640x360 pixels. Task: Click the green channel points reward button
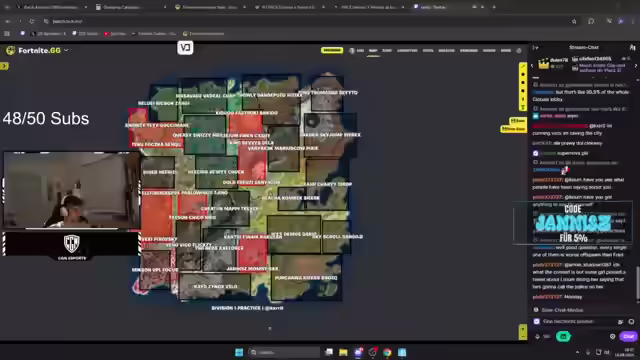[563, 336]
